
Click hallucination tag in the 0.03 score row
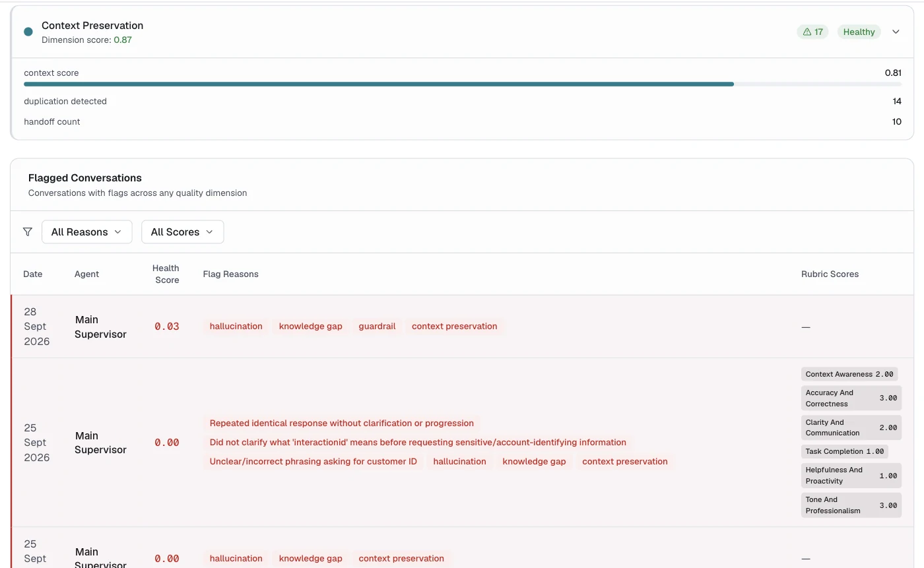coord(236,327)
